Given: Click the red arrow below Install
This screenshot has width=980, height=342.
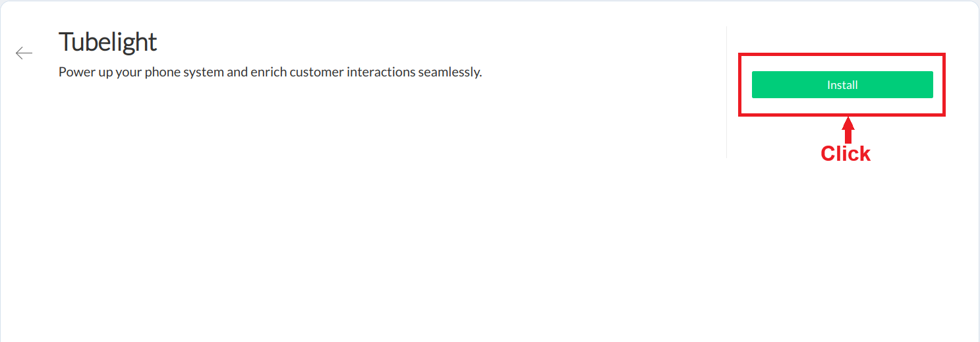Looking at the screenshot, I should tap(848, 130).
